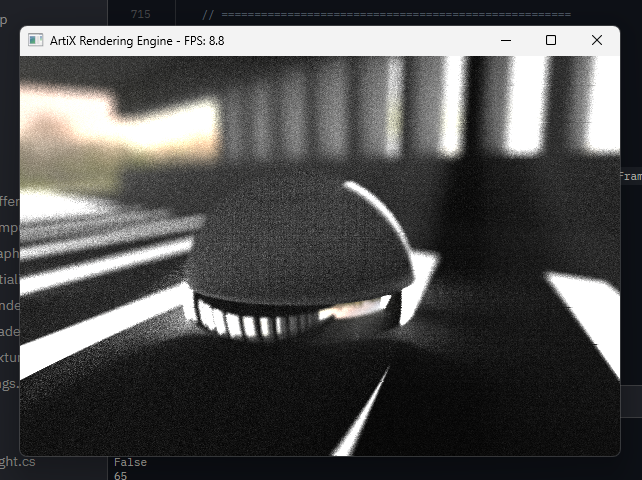Click the ArtiX Rendering Engine window icon
This screenshot has width=642, height=480.
point(36,40)
